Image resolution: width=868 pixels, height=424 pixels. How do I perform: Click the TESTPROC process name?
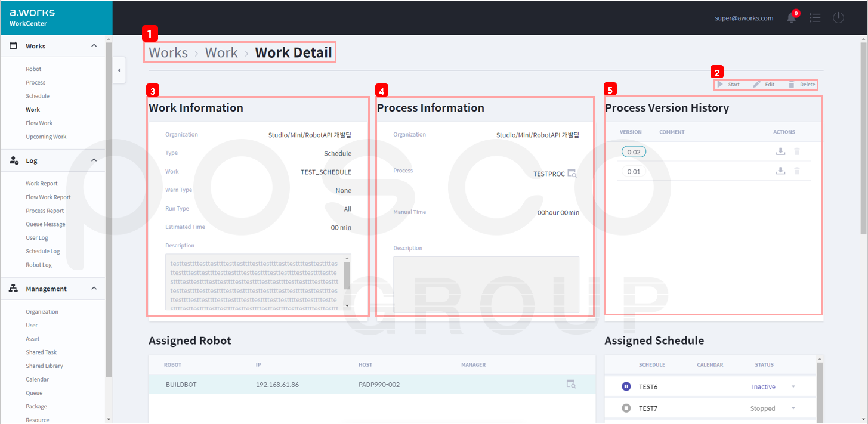click(x=549, y=174)
